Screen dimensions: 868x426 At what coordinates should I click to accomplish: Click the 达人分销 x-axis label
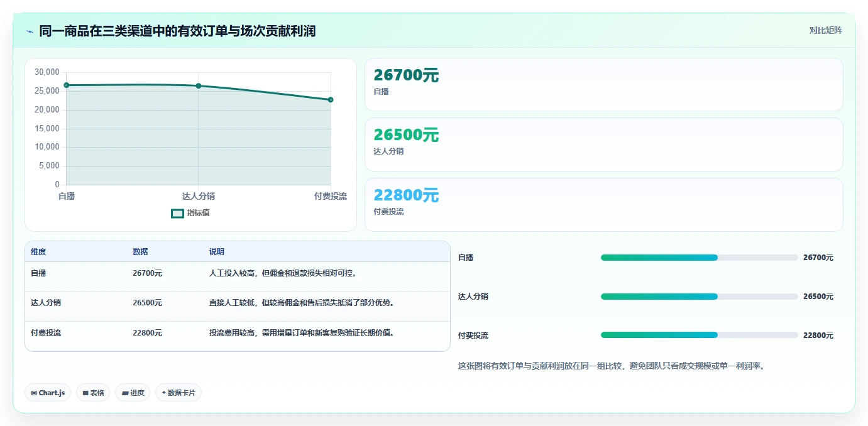(199, 196)
